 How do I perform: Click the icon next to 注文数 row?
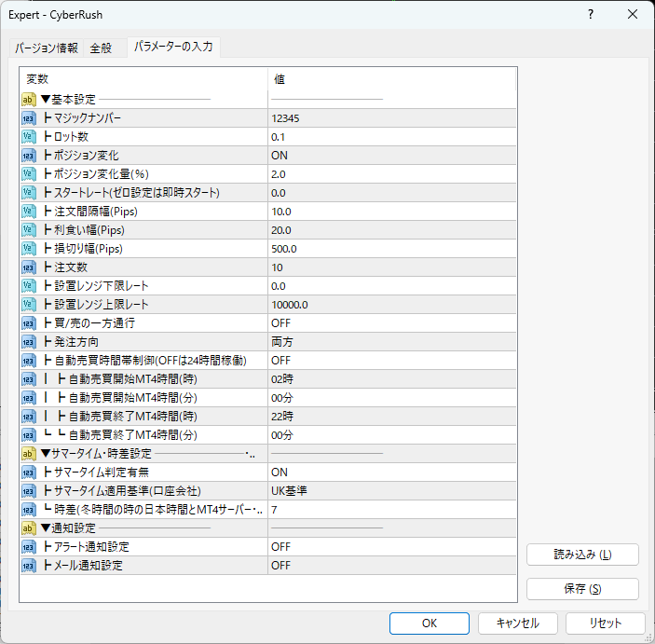(x=28, y=267)
